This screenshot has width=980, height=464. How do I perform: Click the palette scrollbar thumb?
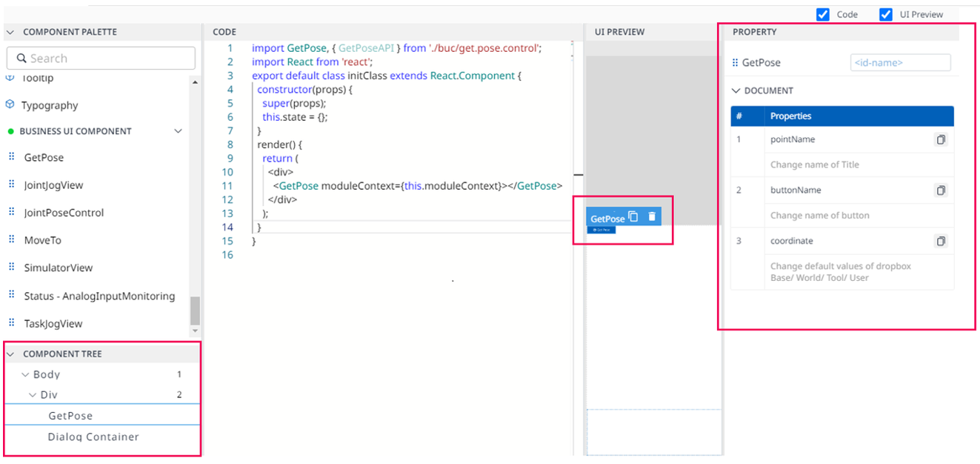195,311
